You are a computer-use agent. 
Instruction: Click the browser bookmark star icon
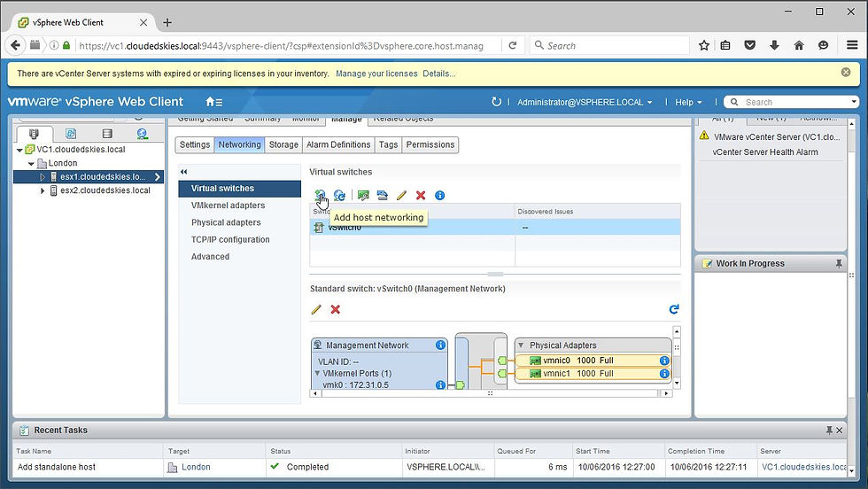click(x=703, y=45)
